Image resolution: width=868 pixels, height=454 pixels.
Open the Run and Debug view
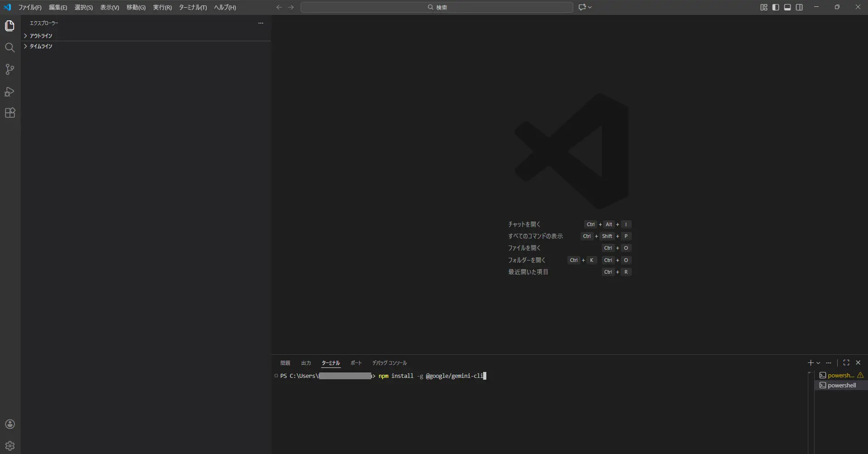10,92
